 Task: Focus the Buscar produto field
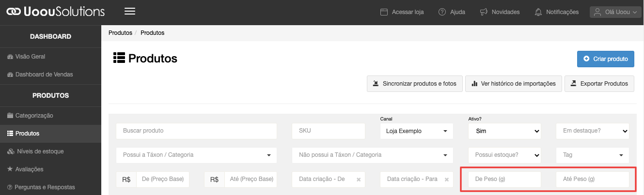(x=196, y=131)
